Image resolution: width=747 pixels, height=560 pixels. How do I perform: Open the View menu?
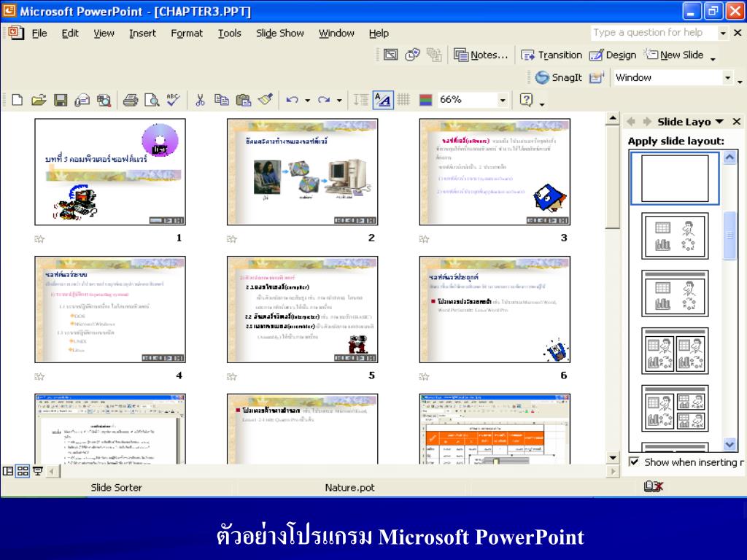pos(104,34)
